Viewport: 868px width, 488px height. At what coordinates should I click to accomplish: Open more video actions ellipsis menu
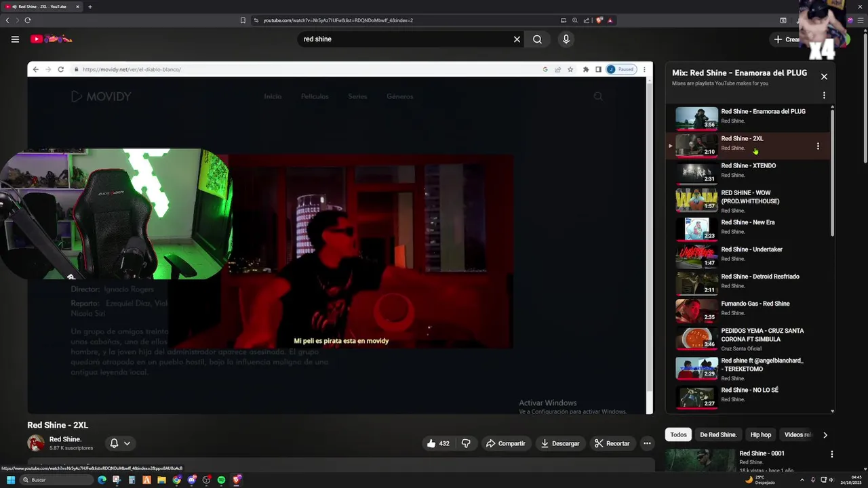click(x=647, y=443)
